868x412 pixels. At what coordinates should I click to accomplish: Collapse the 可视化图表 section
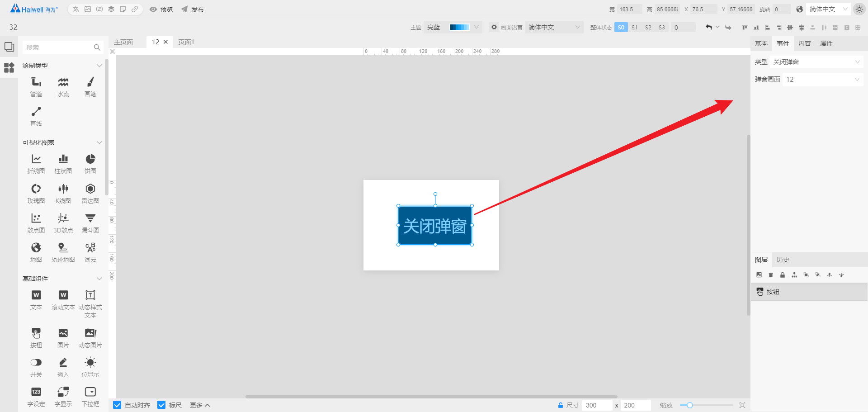tap(99, 142)
